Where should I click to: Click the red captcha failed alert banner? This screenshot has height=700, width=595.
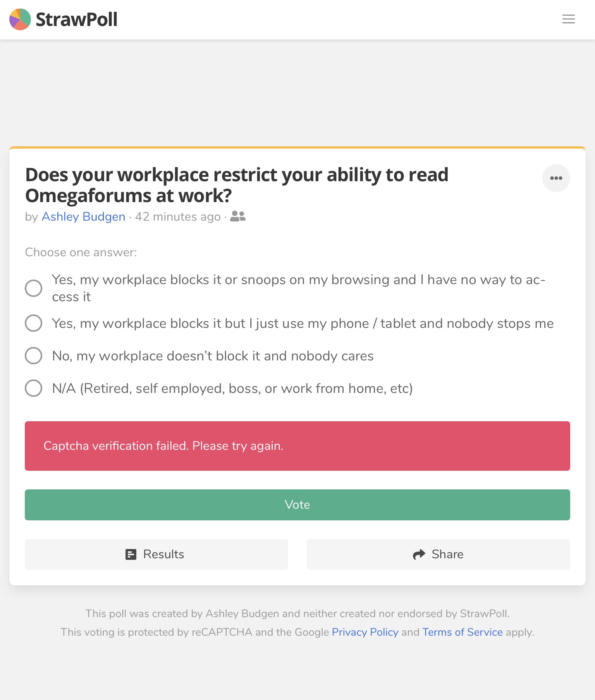297,446
